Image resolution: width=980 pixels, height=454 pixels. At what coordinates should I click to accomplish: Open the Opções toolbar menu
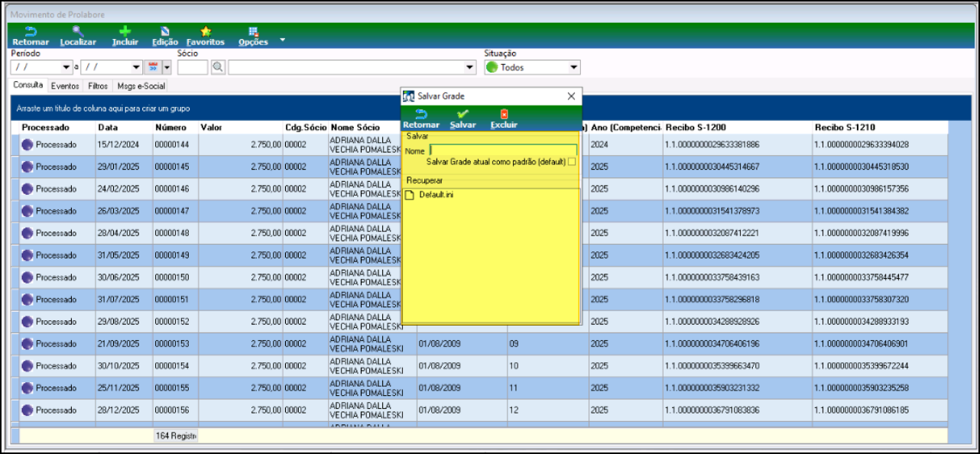pos(253,36)
